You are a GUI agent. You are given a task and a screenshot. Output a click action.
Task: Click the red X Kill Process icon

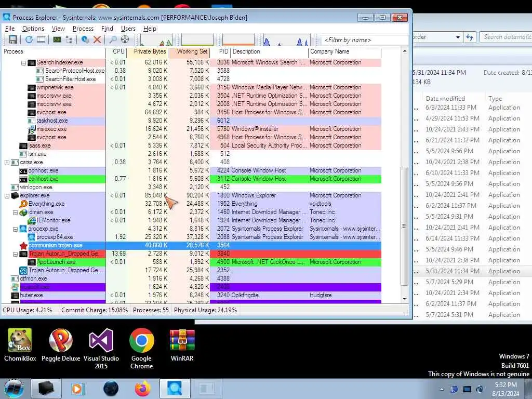point(97,39)
